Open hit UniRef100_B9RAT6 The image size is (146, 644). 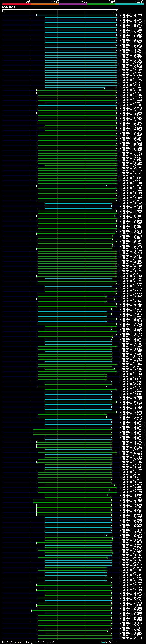coord(131,17)
